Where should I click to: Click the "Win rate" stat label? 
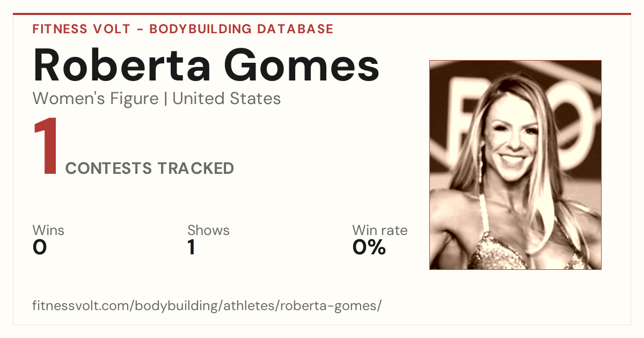pos(380,231)
